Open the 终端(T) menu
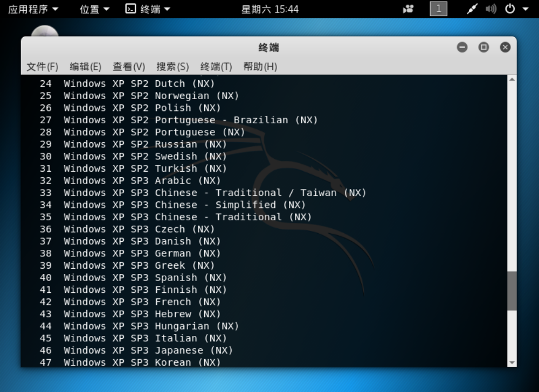Viewport: 539px width, 392px height. (x=216, y=66)
